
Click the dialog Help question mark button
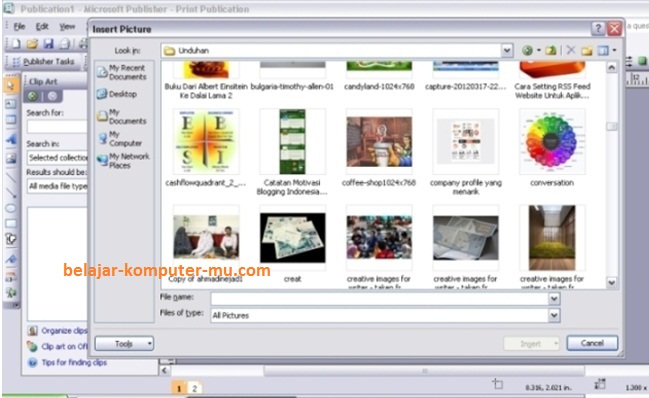coord(598,29)
